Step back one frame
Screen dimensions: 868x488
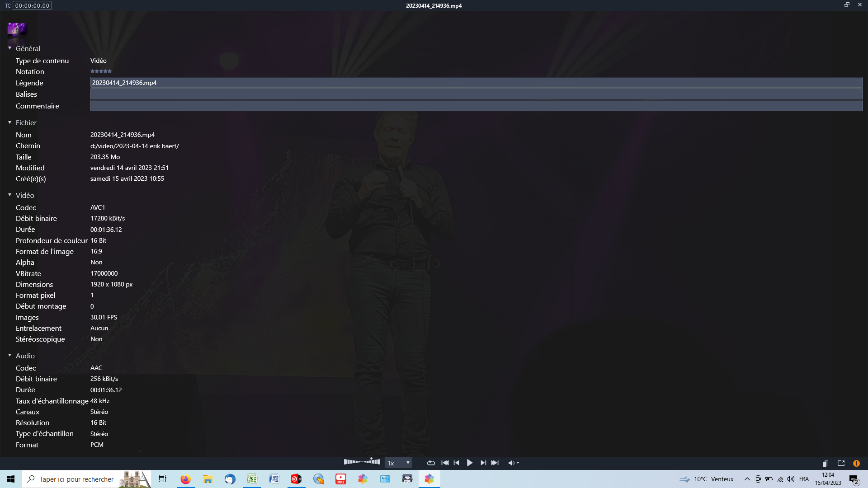pyautogui.click(x=457, y=463)
